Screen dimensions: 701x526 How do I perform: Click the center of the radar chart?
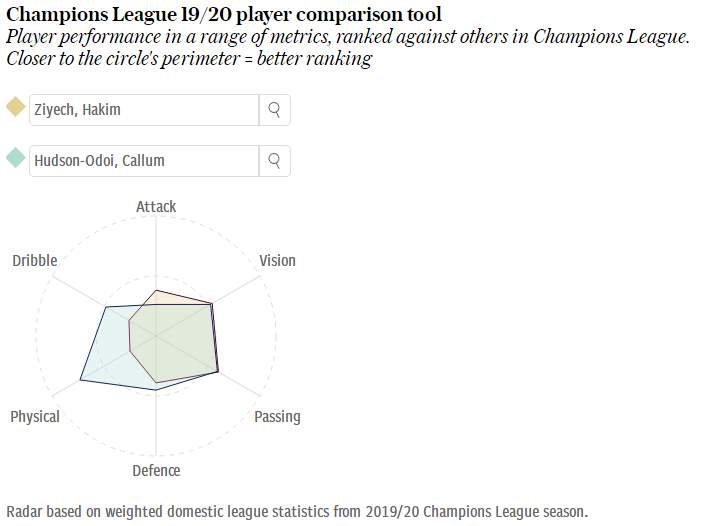(x=156, y=336)
